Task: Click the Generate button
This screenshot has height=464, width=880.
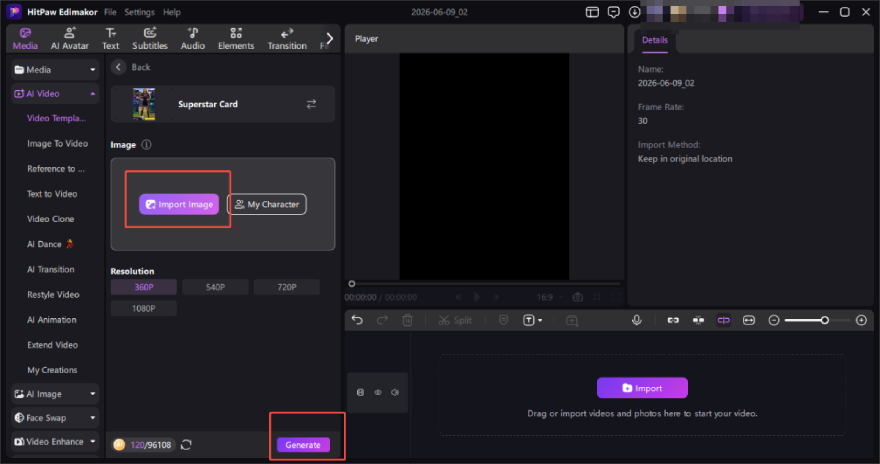Action: [303, 445]
